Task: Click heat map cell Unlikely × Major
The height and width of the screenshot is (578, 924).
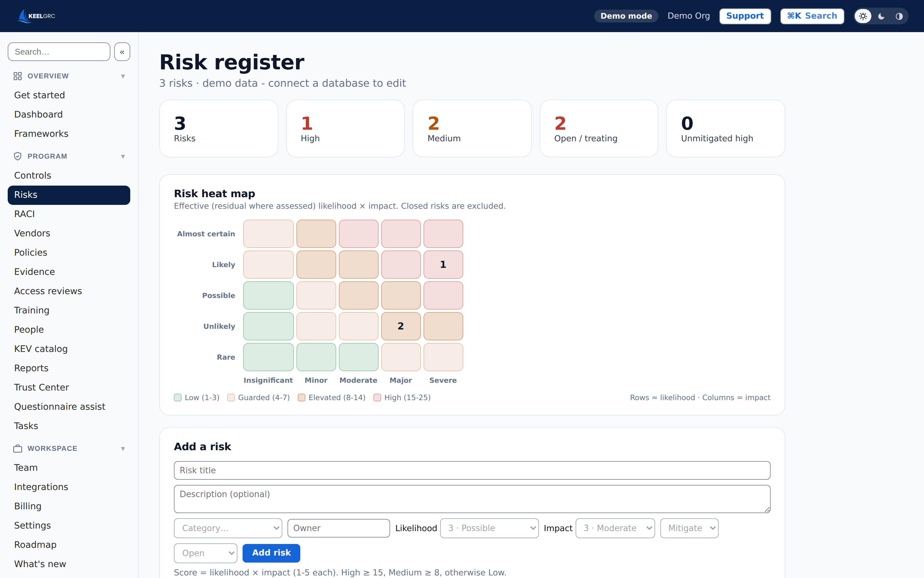Action: point(400,326)
